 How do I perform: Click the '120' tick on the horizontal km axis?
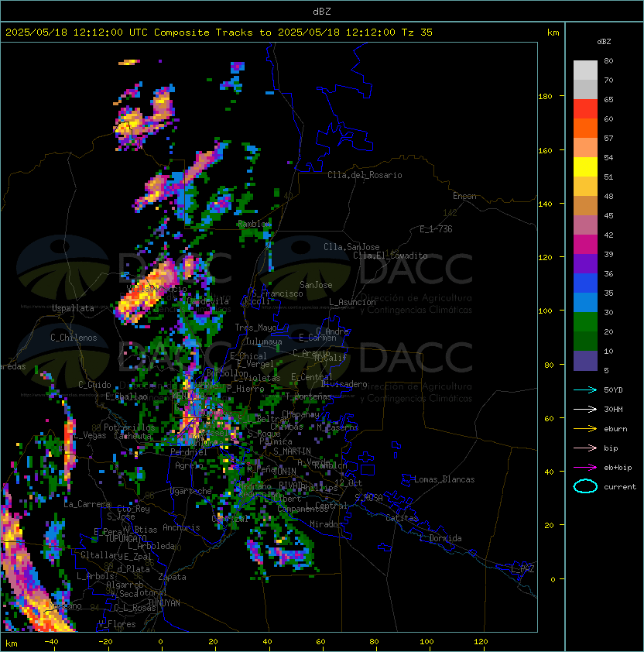pos(481,642)
